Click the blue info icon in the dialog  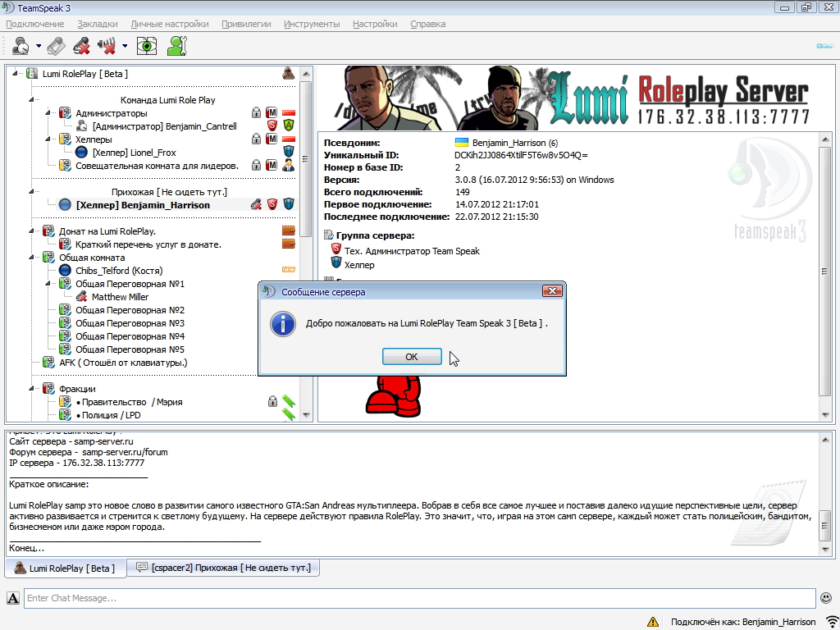coord(283,323)
